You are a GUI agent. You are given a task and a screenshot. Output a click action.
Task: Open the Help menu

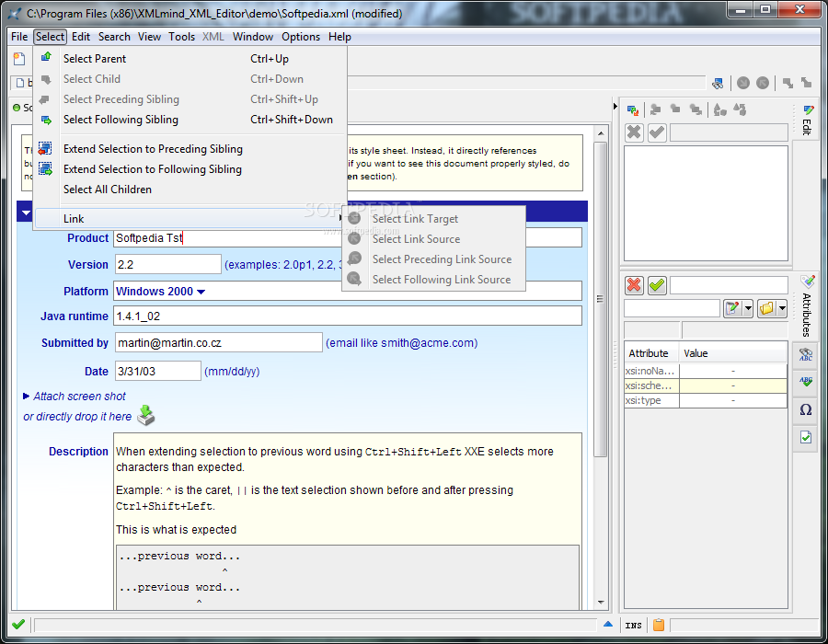click(339, 37)
